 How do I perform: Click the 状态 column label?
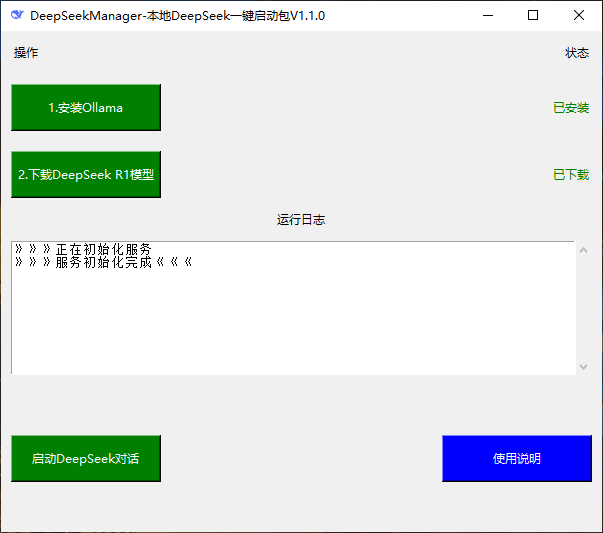(577, 53)
